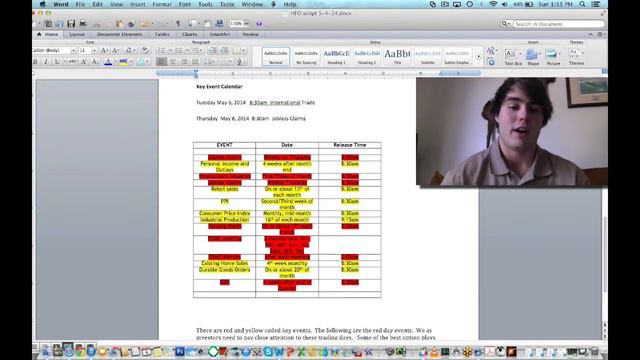Toggle Strikethrough formatting

(x=72, y=62)
